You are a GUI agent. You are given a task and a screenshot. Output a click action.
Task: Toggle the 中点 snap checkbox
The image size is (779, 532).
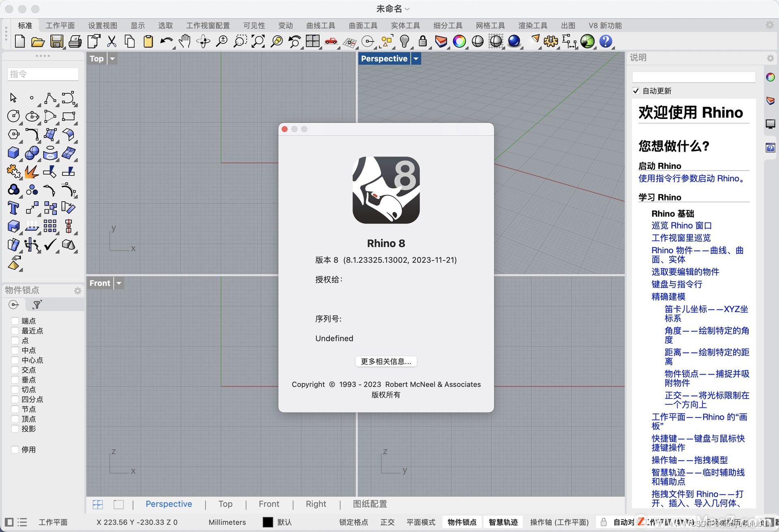15,350
